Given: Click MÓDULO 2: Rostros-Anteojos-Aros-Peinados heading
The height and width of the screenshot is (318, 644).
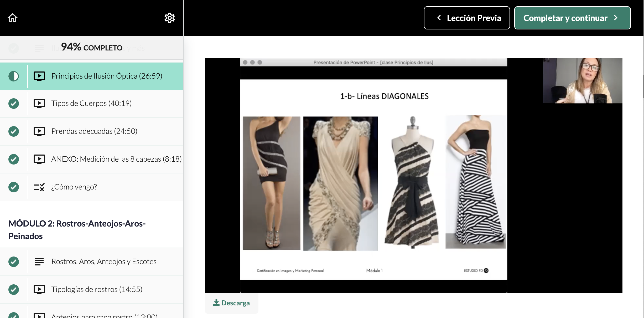Looking at the screenshot, I should [77, 230].
